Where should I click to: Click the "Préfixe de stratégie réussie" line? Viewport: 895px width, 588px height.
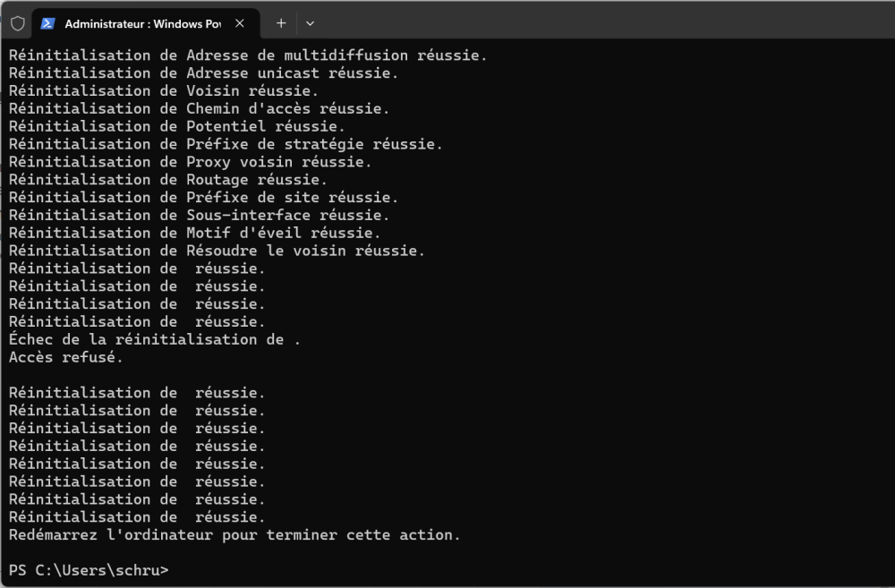(x=226, y=144)
